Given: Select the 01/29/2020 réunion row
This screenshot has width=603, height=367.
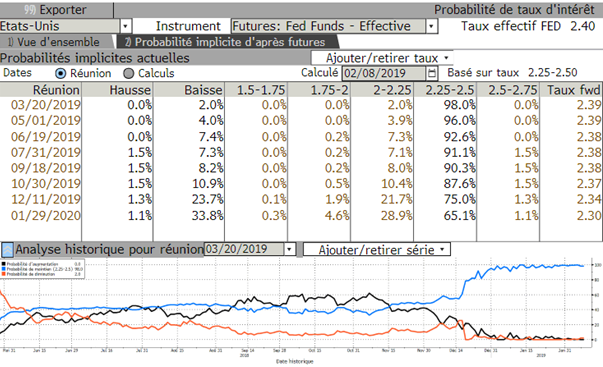Looking at the screenshot, I should pyautogui.click(x=302, y=215).
